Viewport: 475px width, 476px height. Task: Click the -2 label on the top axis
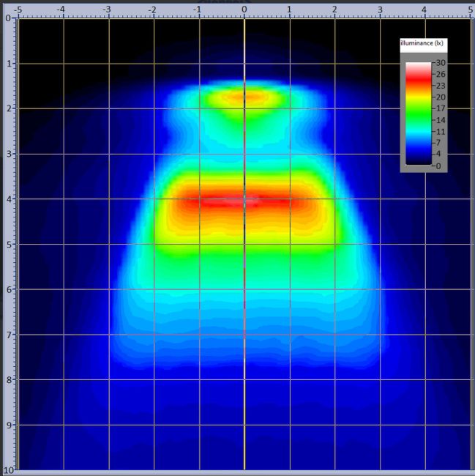pos(152,10)
